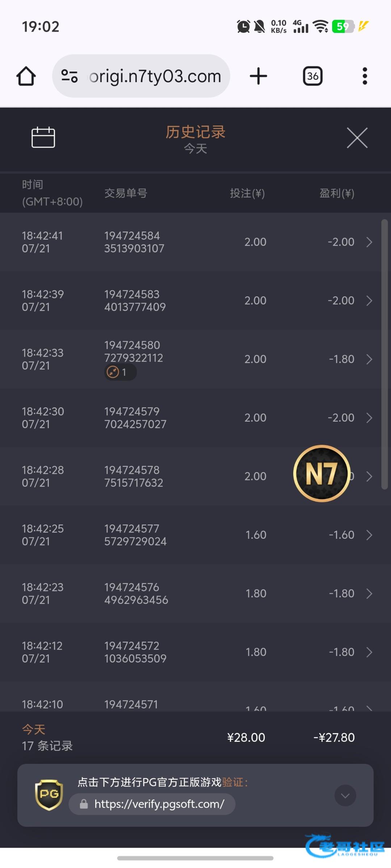Tap the floating N7 gold badge

(x=321, y=473)
